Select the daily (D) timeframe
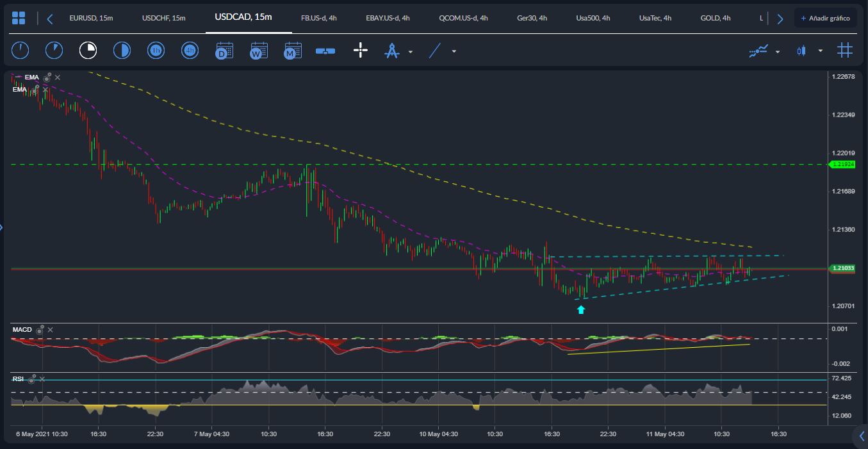This screenshot has width=868, height=449. (x=224, y=51)
